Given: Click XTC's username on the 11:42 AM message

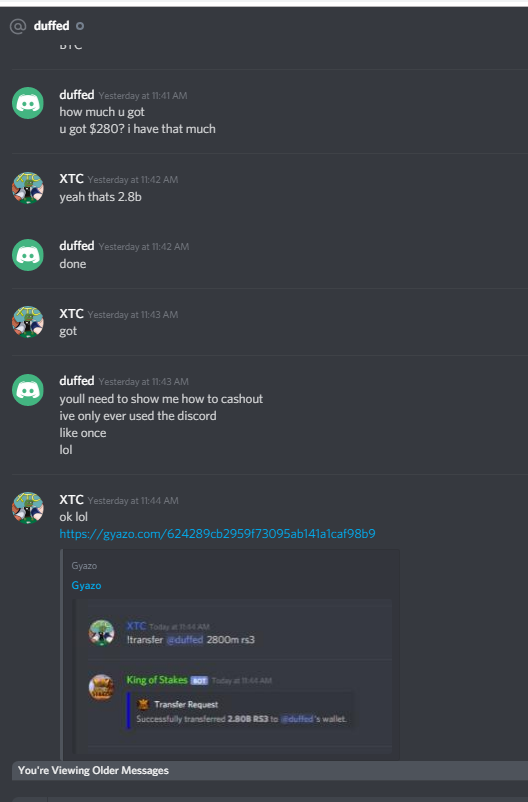Looking at the screenshot, I should [x=71, y=179].
